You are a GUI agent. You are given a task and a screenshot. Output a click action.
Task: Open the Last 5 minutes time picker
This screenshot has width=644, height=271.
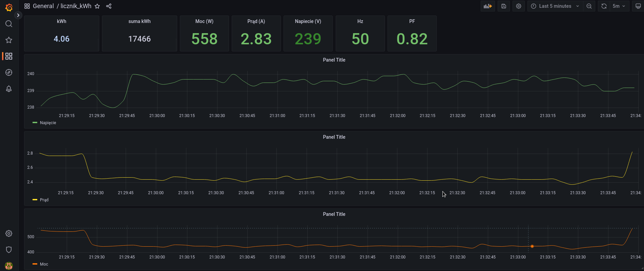(555, 6)
